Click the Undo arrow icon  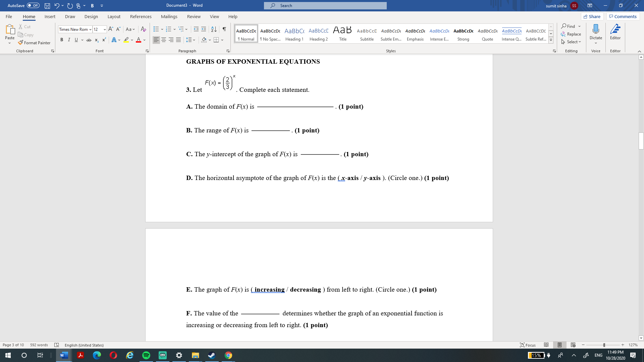[57, 6]
